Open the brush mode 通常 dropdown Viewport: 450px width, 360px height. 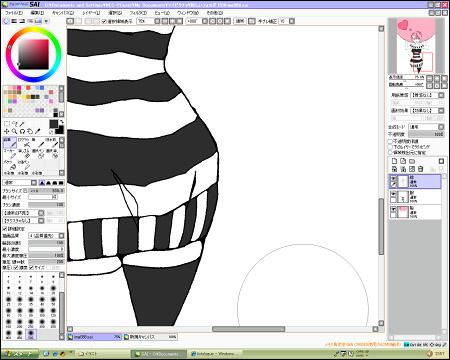(x=20, y=183)
